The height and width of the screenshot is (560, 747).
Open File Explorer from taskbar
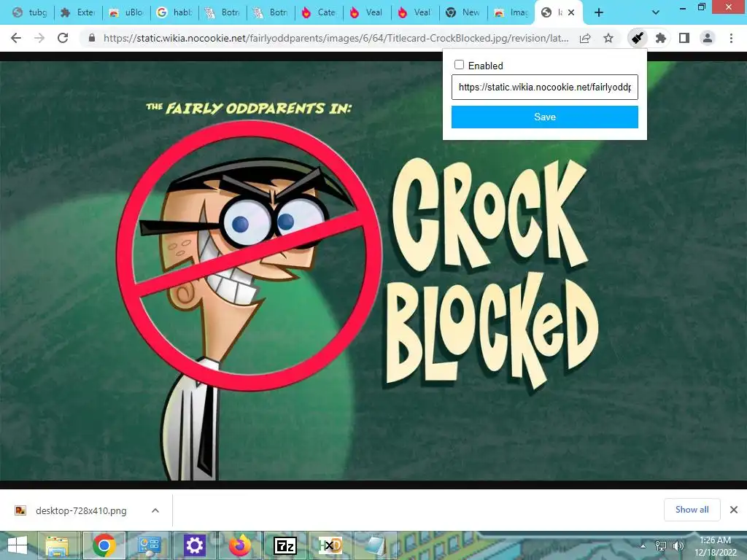tap(57, 545)
